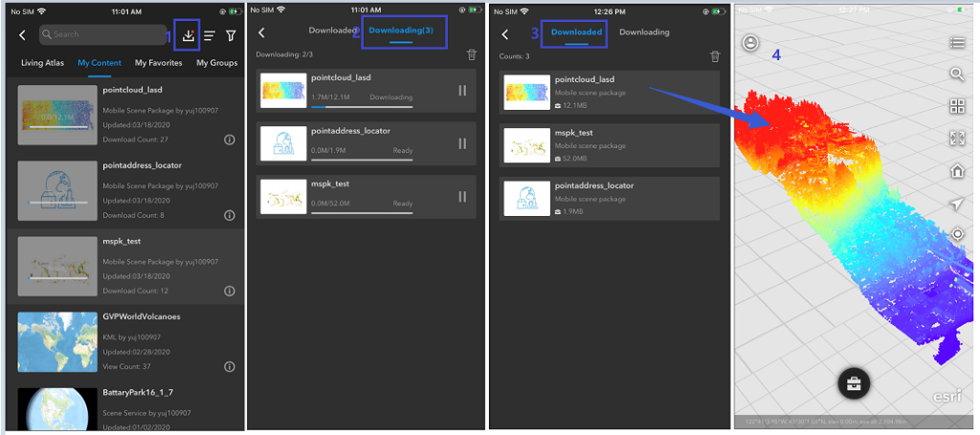Open the basemap gallery grid icon

(x=957, y=106)
